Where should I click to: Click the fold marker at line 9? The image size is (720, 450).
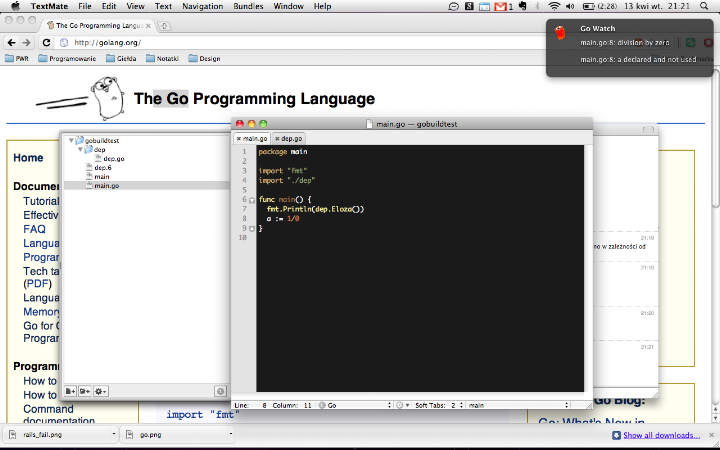(x=252, y=229)
